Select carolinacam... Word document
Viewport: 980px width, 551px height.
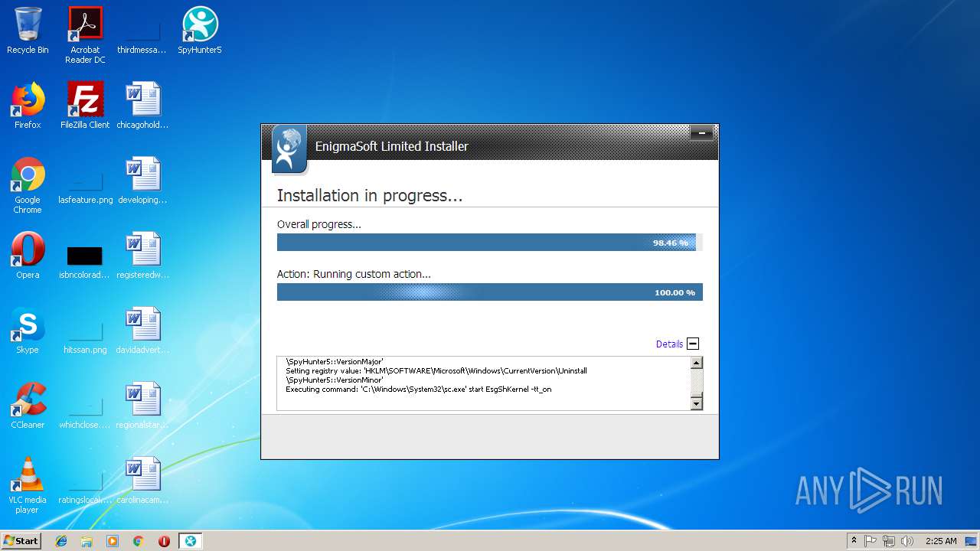tap(142, 481)
